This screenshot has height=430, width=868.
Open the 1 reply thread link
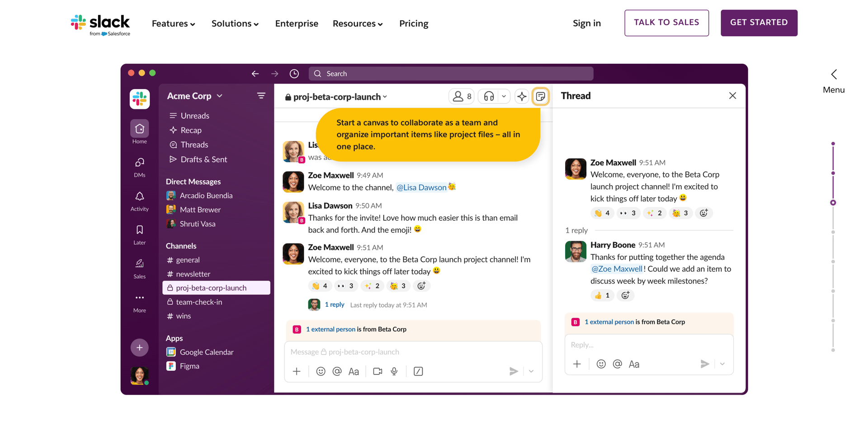tap(334, 304)
